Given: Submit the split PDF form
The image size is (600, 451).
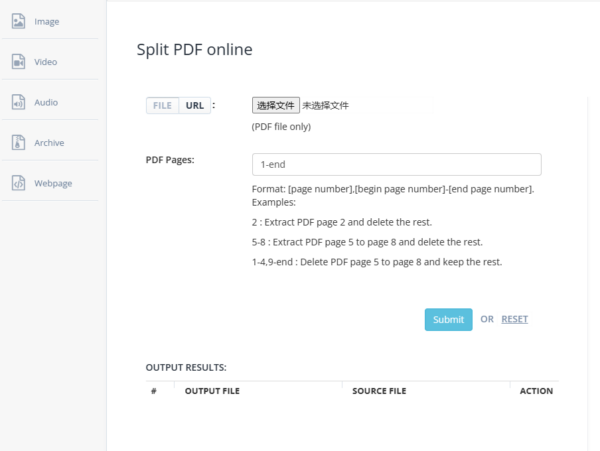Looking at the screenshot, I should (x=448, y=319).
